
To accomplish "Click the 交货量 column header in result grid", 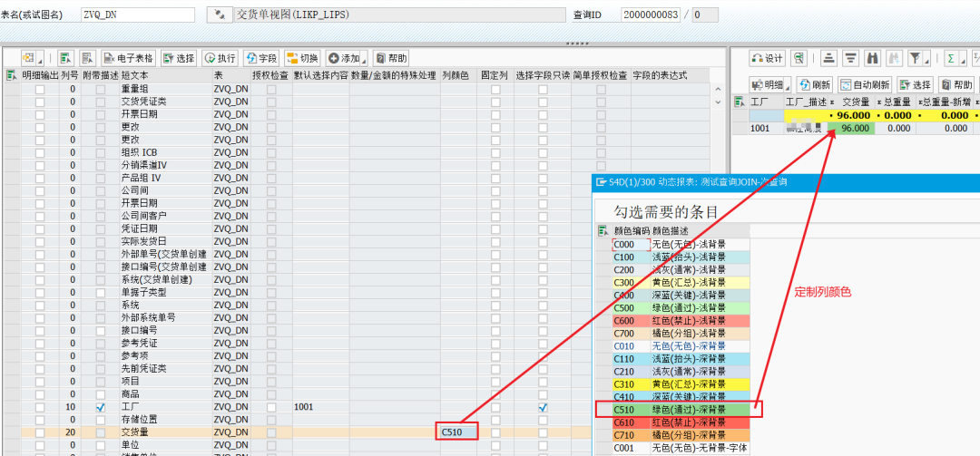I will pos(850,102).
